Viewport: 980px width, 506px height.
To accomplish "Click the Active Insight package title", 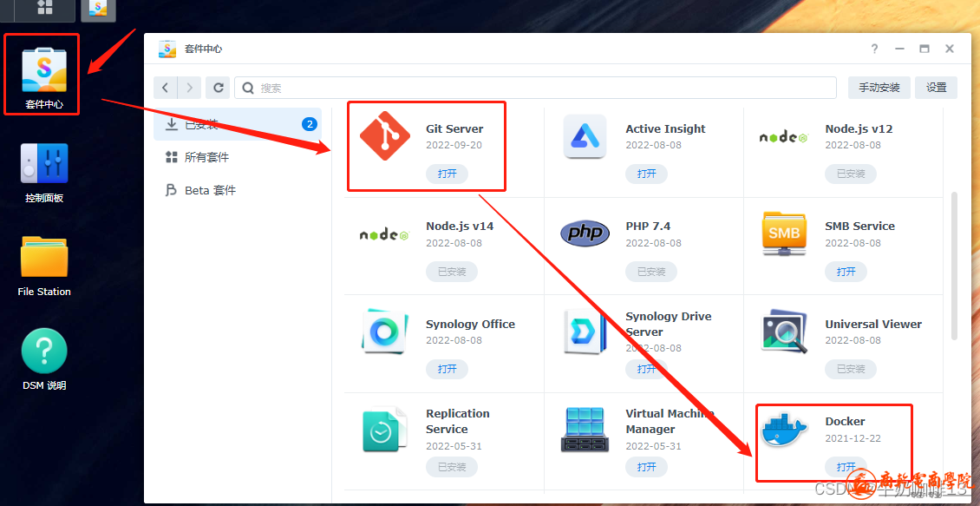I will pos(665,128).
